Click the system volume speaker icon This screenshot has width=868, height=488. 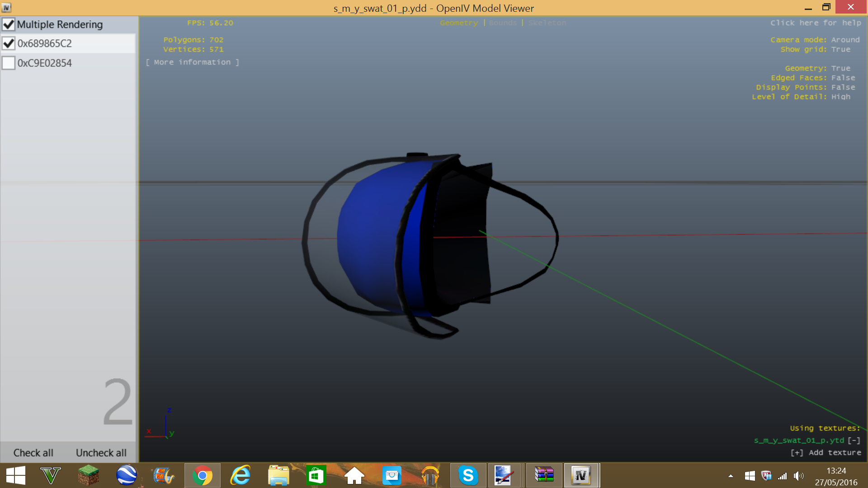798,476
